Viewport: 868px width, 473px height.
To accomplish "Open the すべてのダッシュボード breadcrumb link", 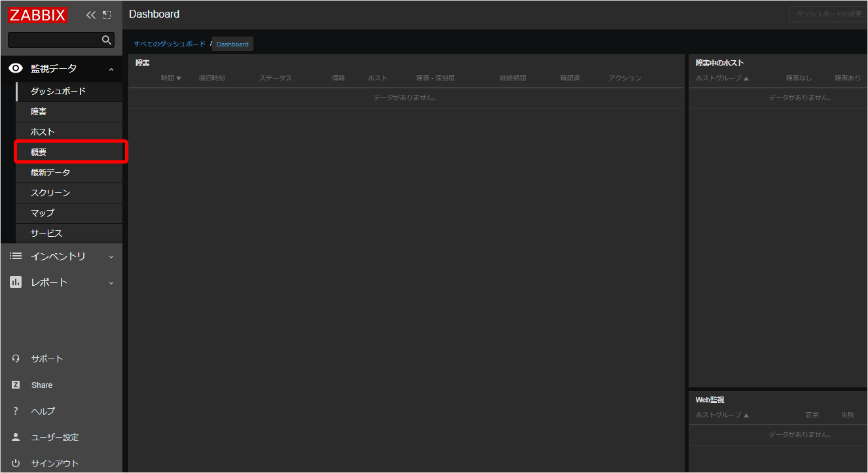I will 170,44.
